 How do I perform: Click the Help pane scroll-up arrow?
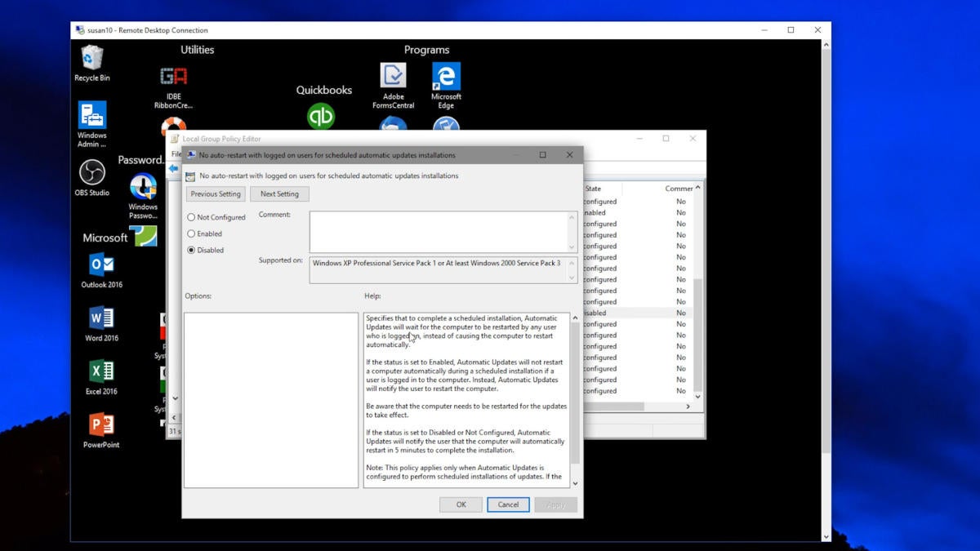coord(575,318)
